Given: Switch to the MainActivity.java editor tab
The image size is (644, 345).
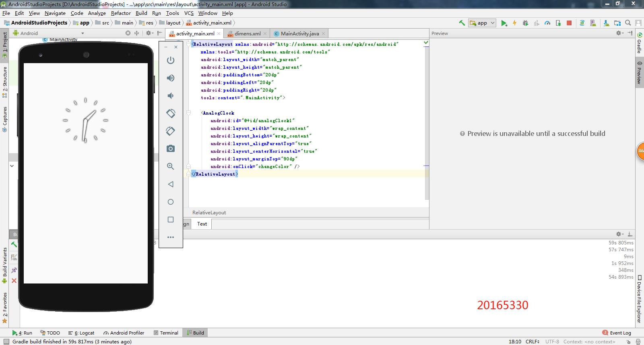Looking at the screenshot, I should (299, 33).
